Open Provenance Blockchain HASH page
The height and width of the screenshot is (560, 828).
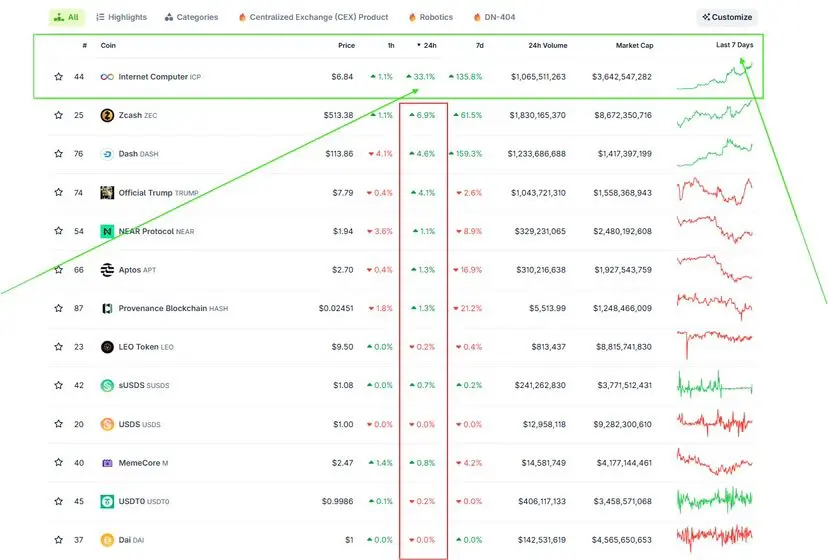[x=173, y=308]
